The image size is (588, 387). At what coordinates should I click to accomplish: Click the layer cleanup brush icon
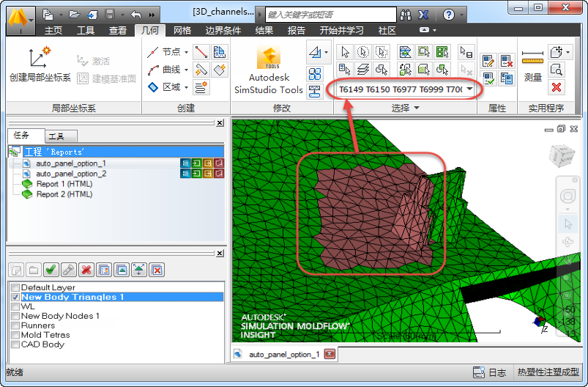click(68, 270)
